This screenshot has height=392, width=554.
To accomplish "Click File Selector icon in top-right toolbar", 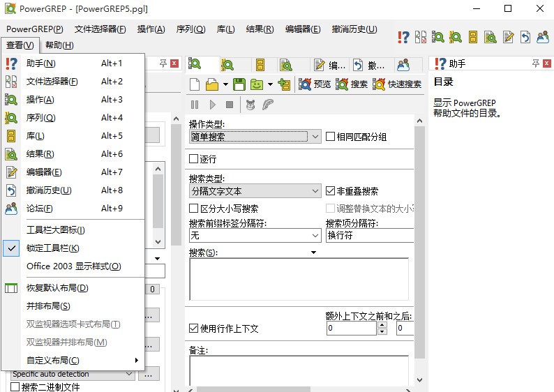I will tap(421, 37).
